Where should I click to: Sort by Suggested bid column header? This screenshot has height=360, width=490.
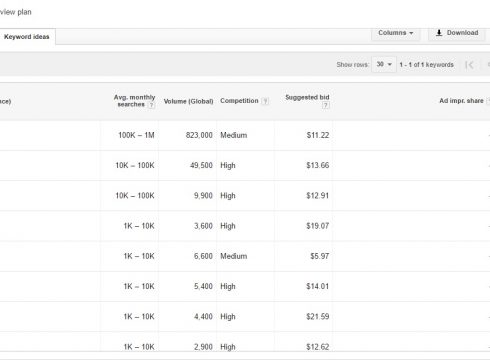pos(307,97)
